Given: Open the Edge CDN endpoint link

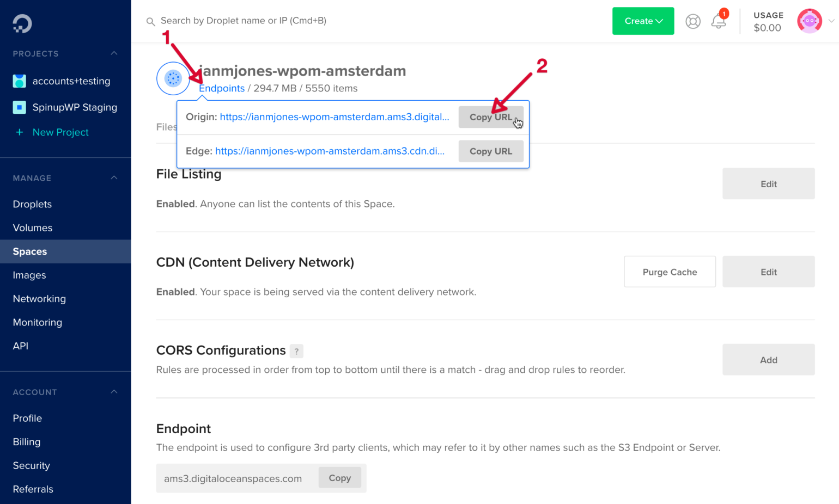Looking at the screenshot, I should [x=330, y=151].
